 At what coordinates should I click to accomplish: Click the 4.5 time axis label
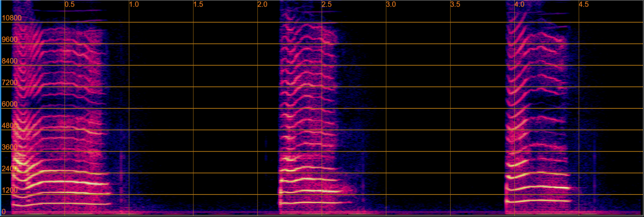[584, 5]
